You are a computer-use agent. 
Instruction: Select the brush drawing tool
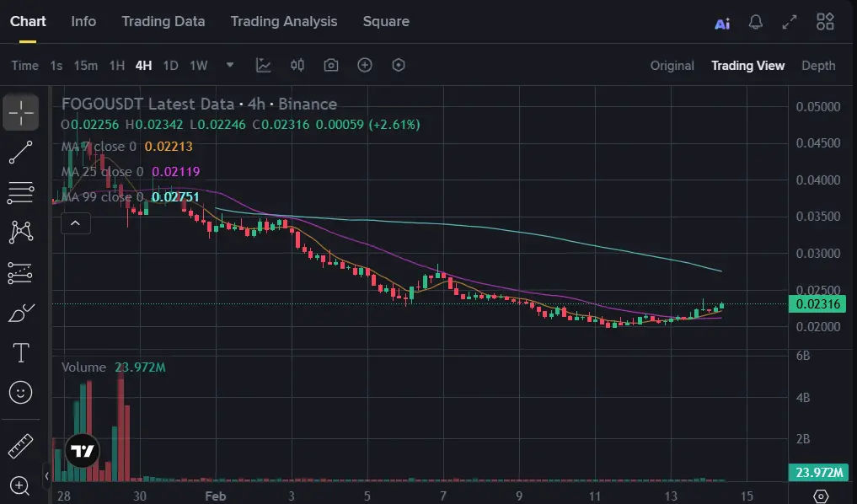coord(21,313)
